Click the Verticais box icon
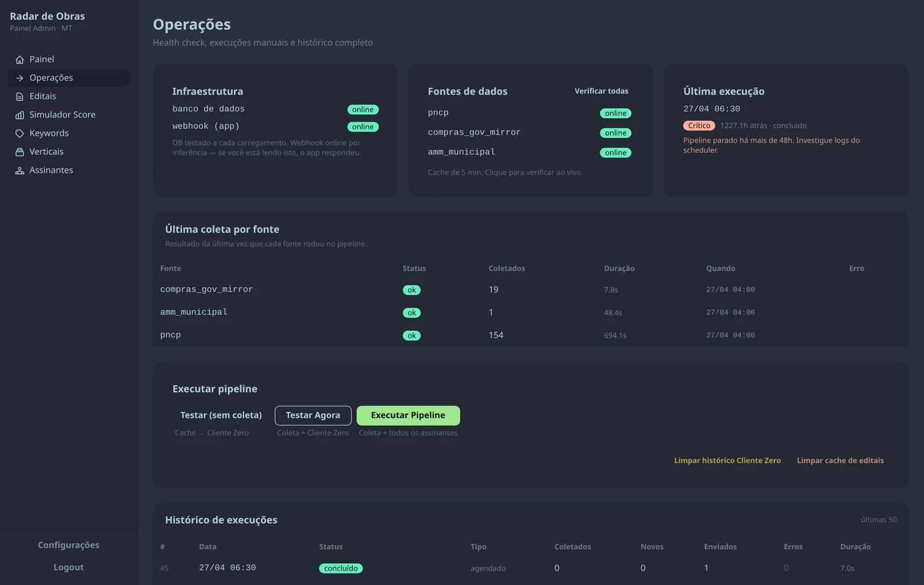Screen dimensions: 924x585 [20, 152]
